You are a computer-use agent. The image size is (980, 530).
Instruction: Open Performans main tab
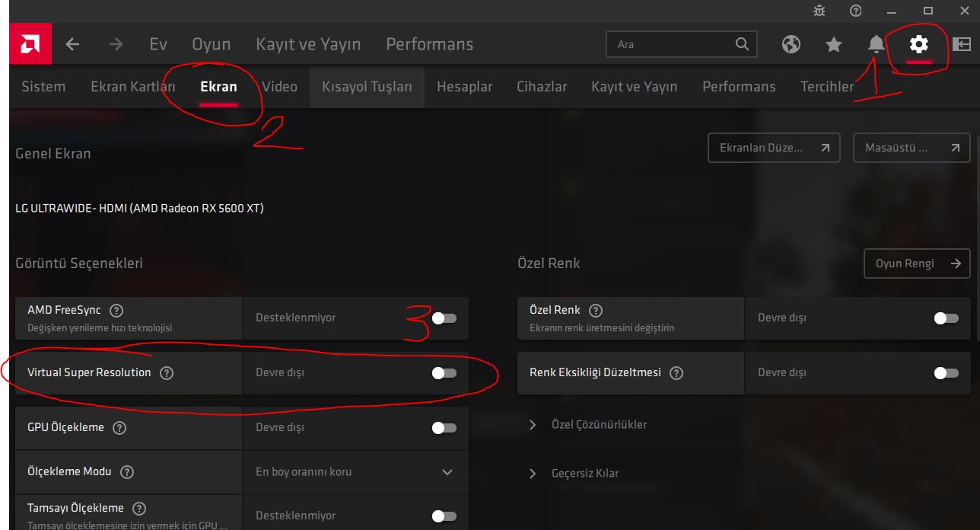coord(430,44)
